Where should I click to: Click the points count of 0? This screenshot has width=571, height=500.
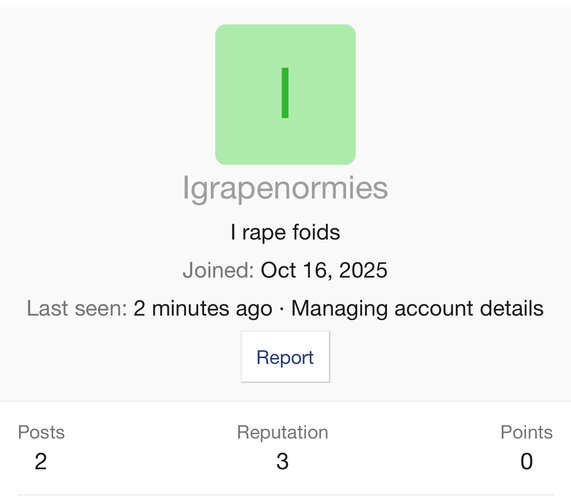(x=527, y=461)
